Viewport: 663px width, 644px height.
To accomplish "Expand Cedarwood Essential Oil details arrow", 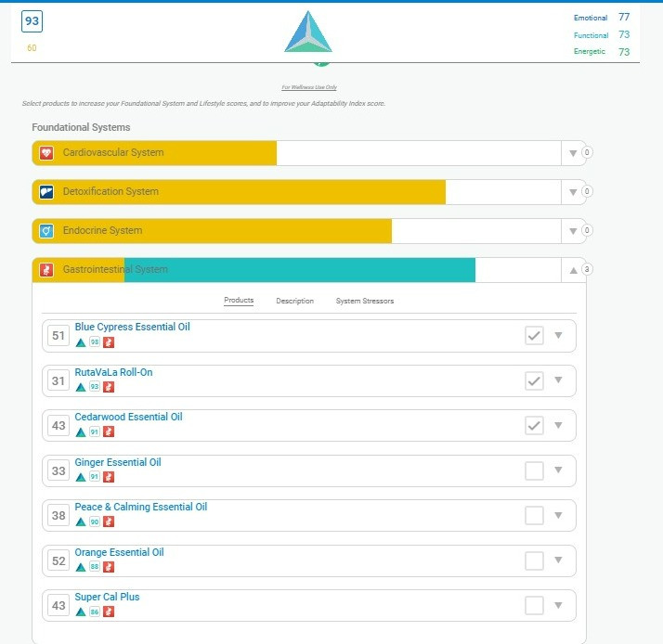I will coord(558,425).
